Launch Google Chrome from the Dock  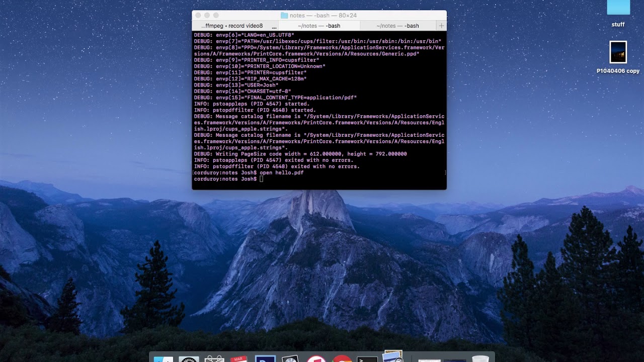342,358
